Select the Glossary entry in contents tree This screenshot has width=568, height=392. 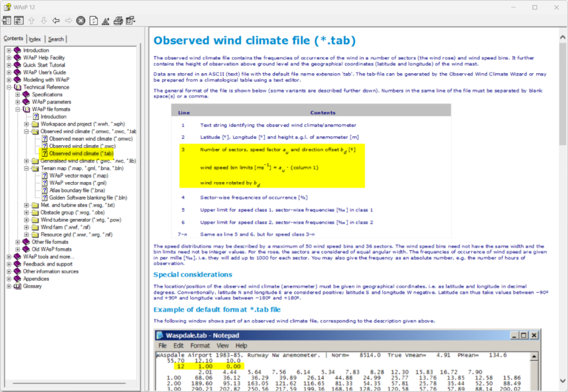pyautogui.click(x=32, y=286)
